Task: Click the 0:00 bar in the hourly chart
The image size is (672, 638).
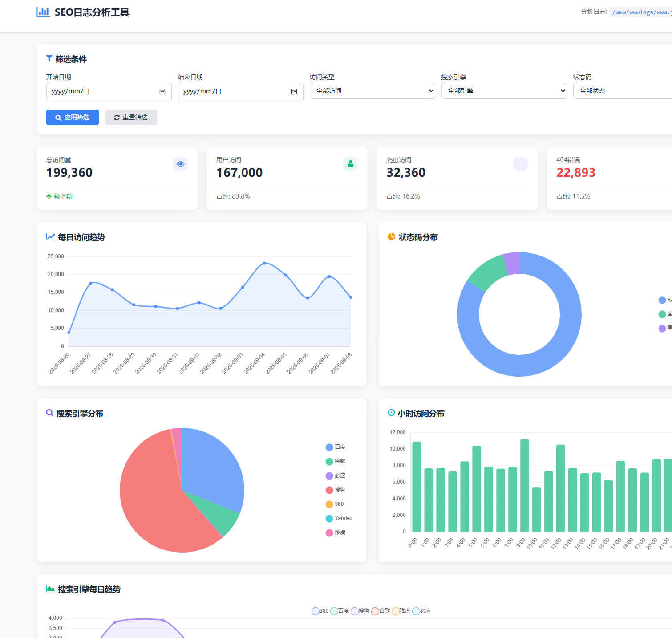Action: pos(417,487)
